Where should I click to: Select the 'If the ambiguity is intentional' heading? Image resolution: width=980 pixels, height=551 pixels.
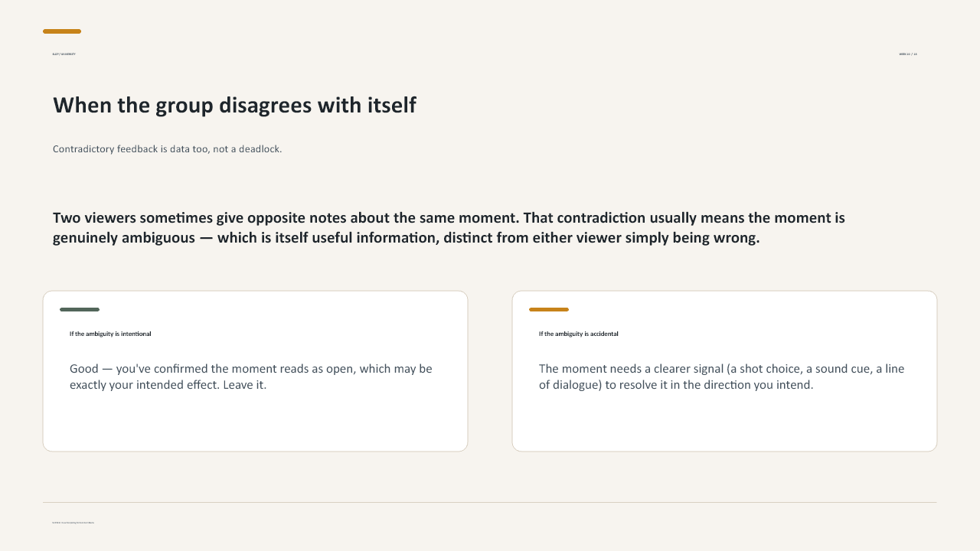pos(110,334)
